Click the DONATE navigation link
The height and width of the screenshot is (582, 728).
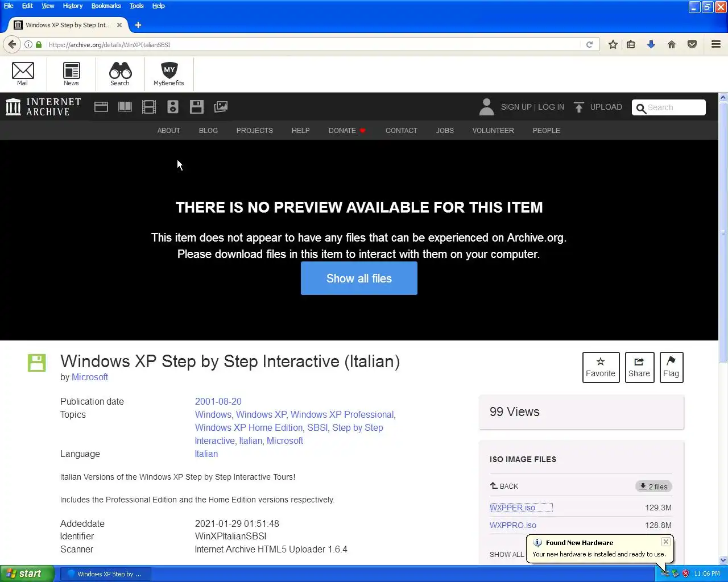[x=347, y=131]
